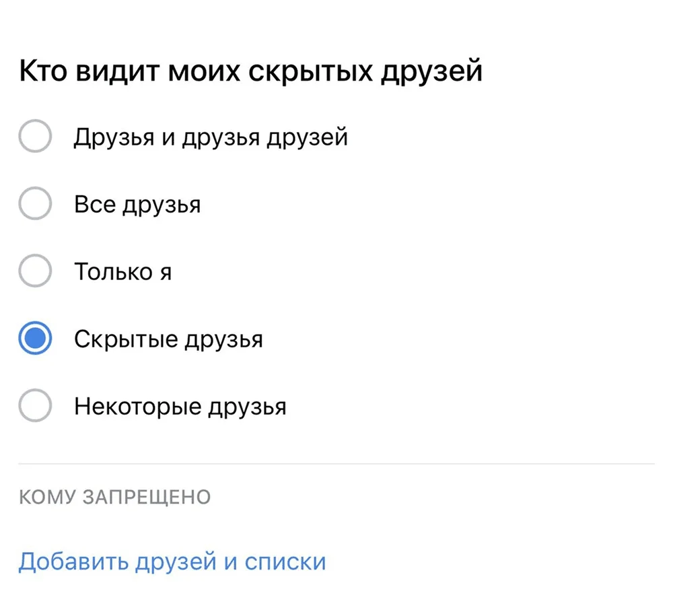This screenshot has height=616, width=673.
Task: Select the empty radio directly above Скрытые друзья
Action: point(35,272)
